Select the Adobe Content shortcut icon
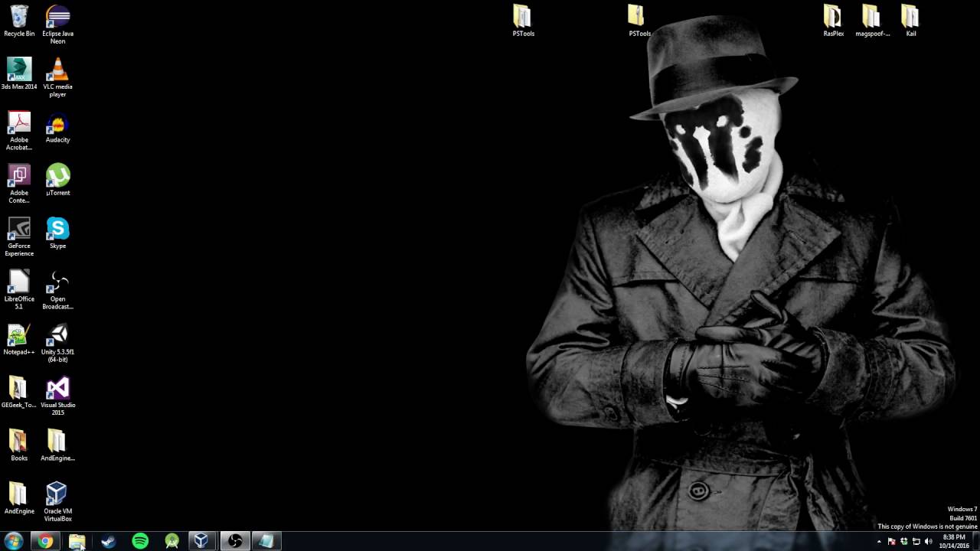 (x=19, y=184)
